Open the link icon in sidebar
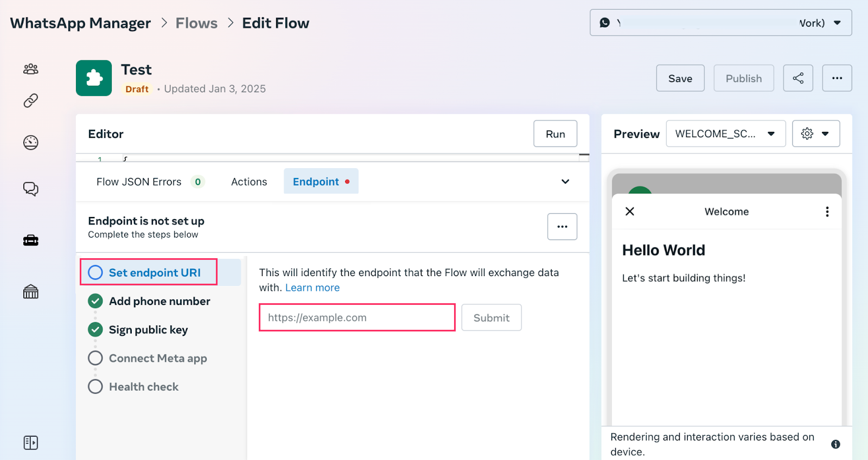 pos(31,100)
